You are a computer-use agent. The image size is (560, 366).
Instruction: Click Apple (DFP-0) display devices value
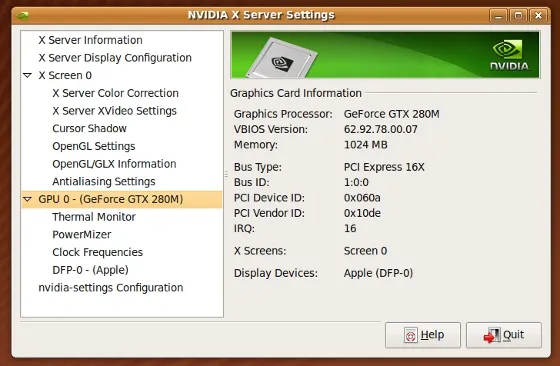[378, 273]
